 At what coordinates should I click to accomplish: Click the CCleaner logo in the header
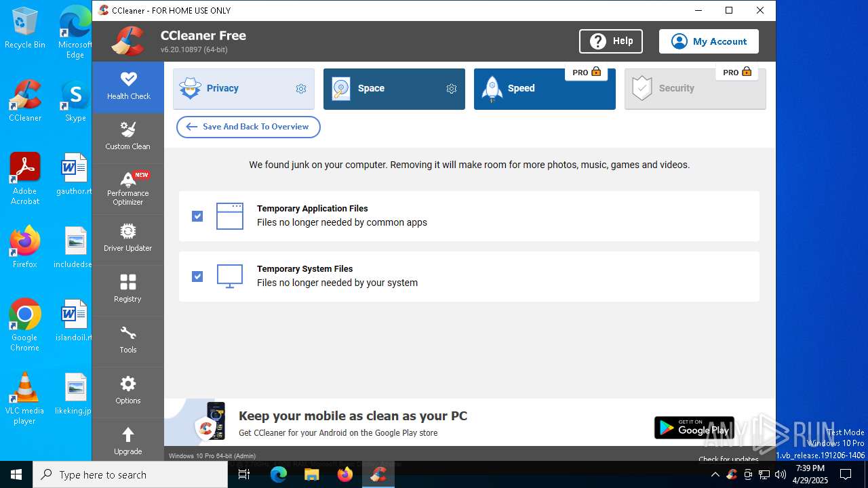click(x=128, y=41)
